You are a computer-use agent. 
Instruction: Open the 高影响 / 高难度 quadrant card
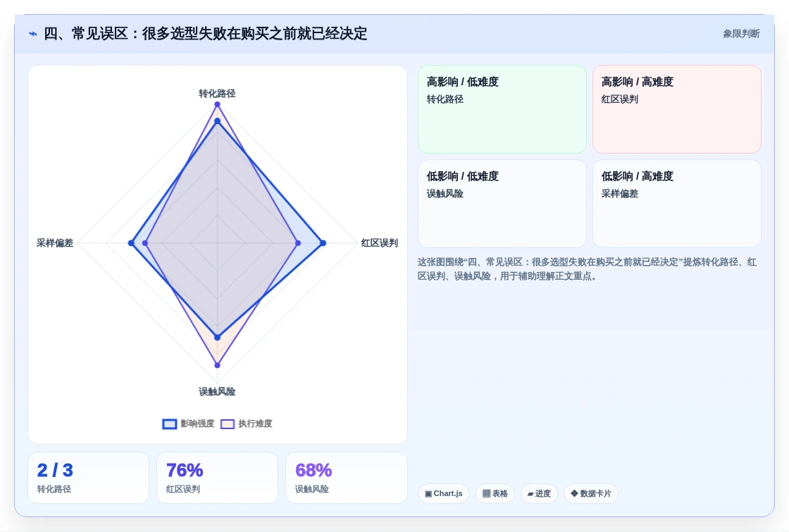tap(677, 109)
